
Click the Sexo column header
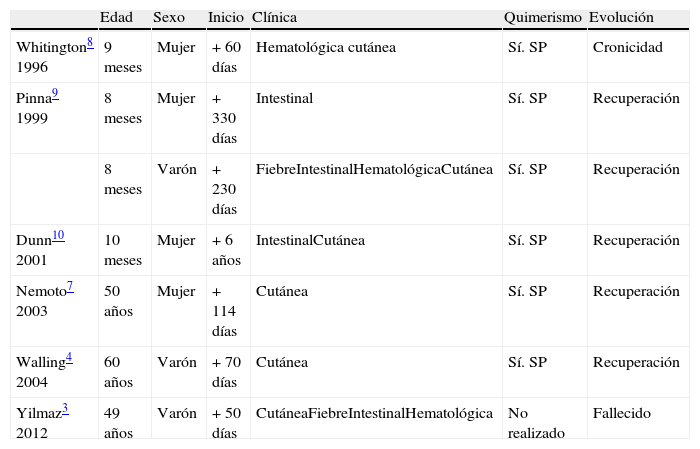tap(169, 18)
